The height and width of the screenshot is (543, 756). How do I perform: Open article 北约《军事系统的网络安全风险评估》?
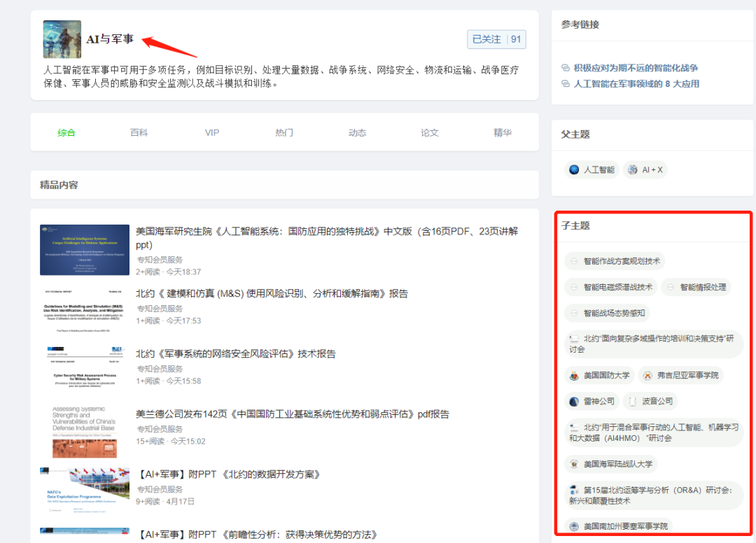tap(236, 353)
